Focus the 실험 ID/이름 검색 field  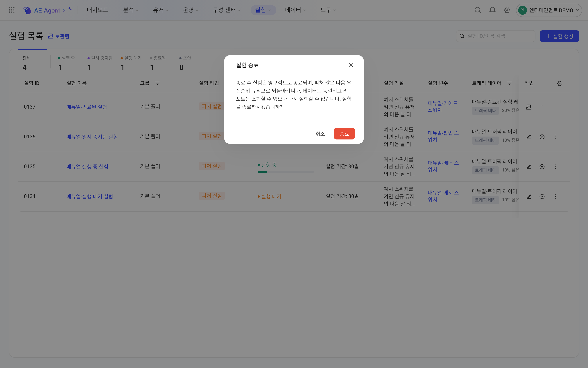click(496, 36)
